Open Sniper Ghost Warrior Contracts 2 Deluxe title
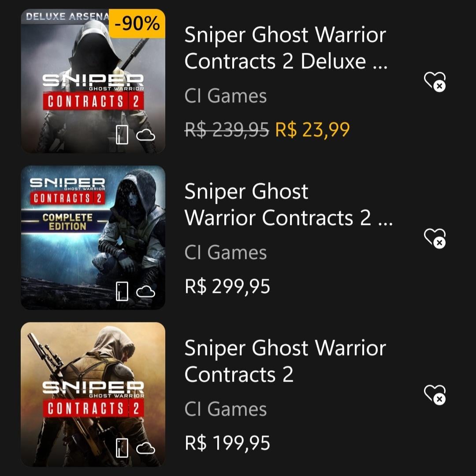476x476 pixels. (286, 48)
